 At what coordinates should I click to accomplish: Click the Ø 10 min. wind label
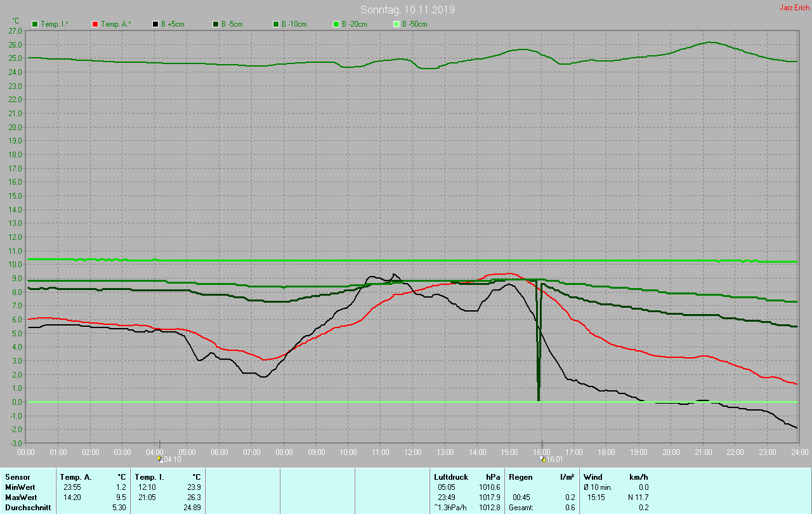[x=598, y=487]
